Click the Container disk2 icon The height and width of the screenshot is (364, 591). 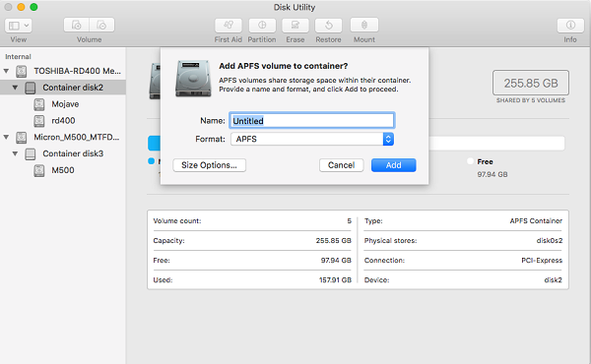[x=31, y=88]
